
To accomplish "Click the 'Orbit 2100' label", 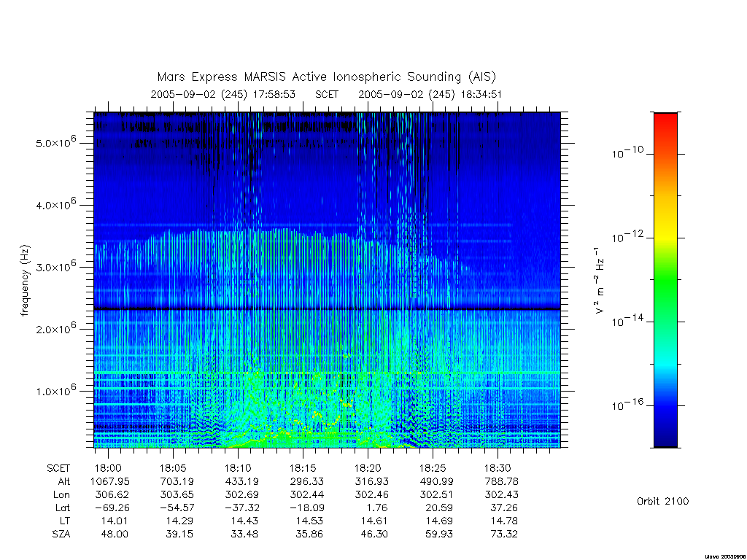I will [662, 501].
